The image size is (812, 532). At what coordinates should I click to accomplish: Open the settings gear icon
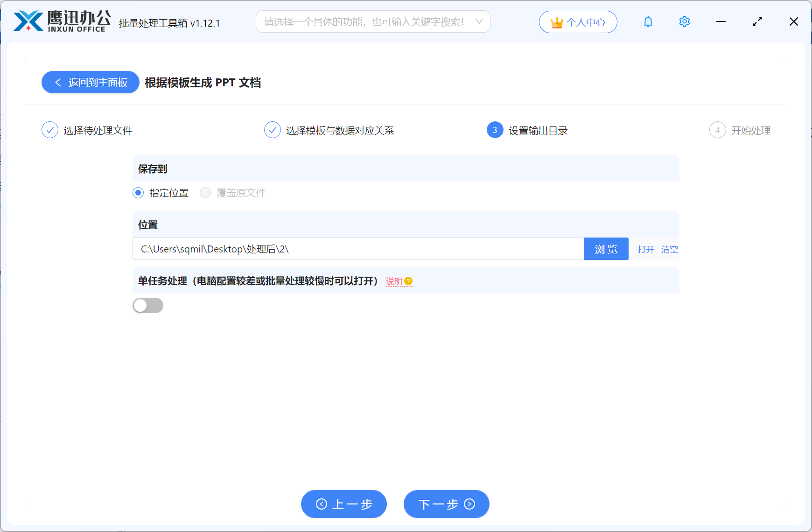pyautogui.click(x=684, y=21)
